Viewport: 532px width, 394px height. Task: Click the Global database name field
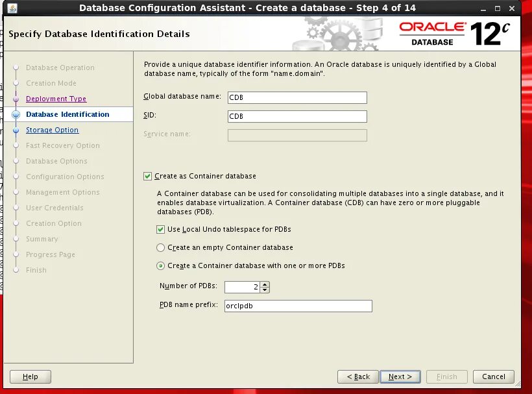point(297,97)
